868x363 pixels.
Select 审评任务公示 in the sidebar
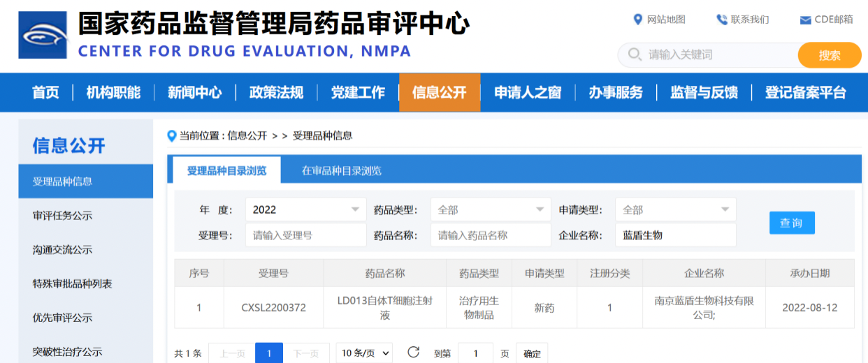click(62, 216)
